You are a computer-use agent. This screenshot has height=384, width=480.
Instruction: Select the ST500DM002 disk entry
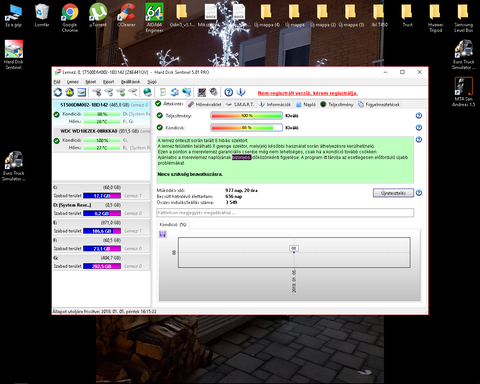(102, 113)
